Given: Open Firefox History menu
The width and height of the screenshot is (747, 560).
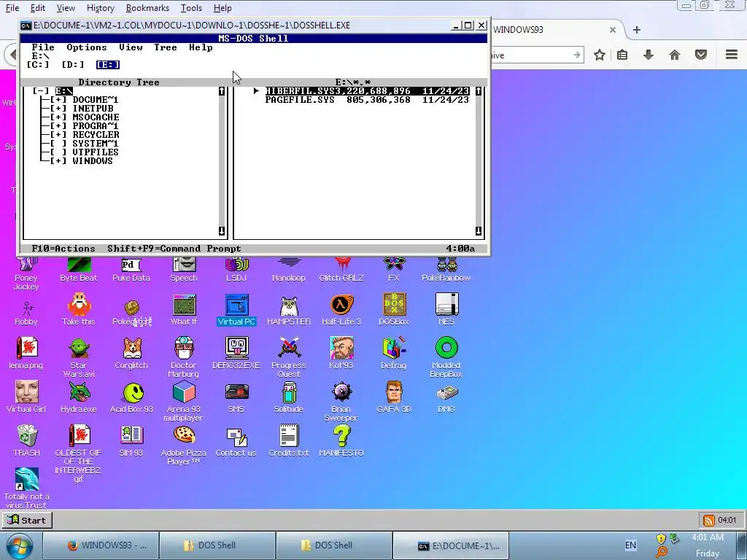Looking at the screenshot, I should click(101, 8).
